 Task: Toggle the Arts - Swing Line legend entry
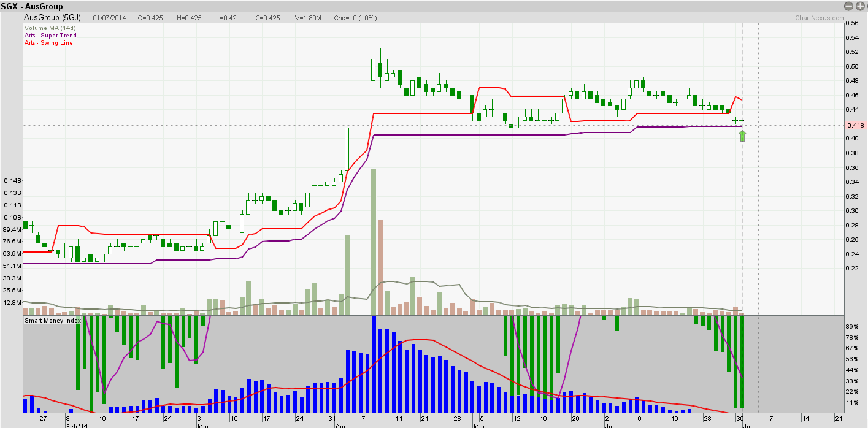[x=48, y=43]
